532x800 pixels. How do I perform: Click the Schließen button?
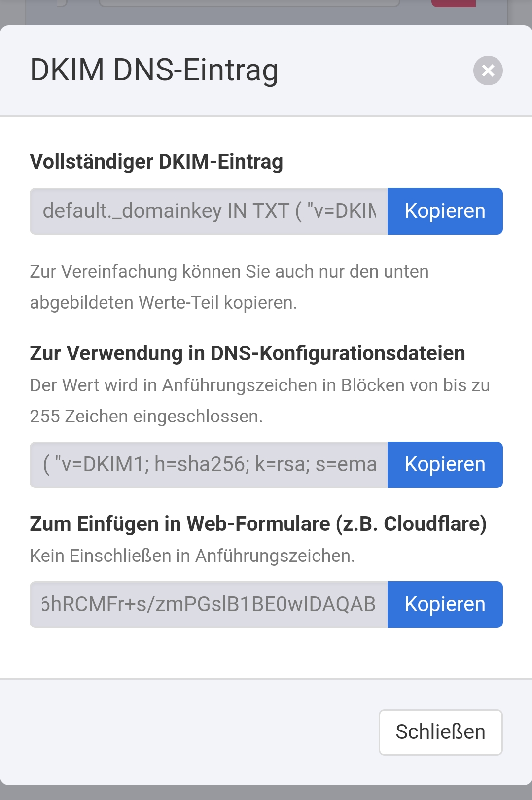440,732
